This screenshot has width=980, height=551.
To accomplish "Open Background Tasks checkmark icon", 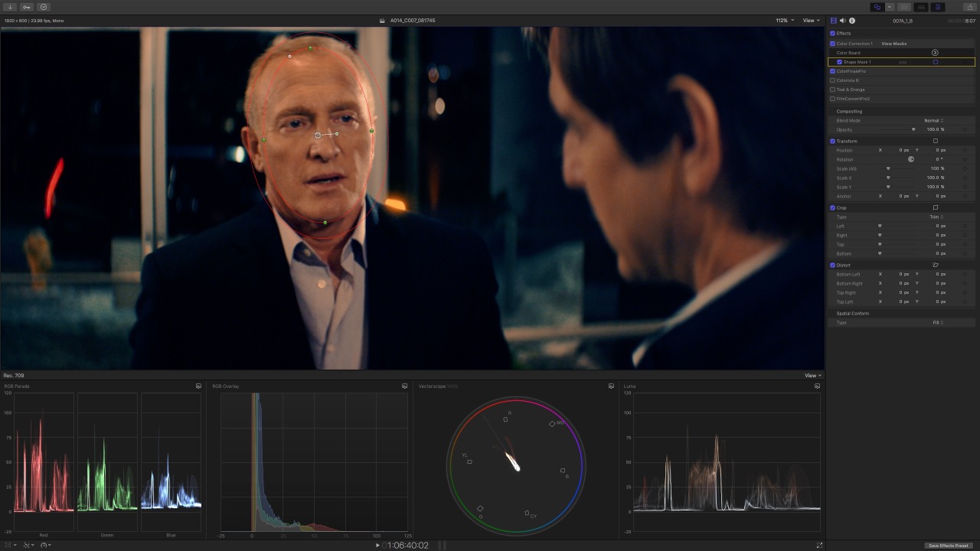I will click(x=44, y=7).
